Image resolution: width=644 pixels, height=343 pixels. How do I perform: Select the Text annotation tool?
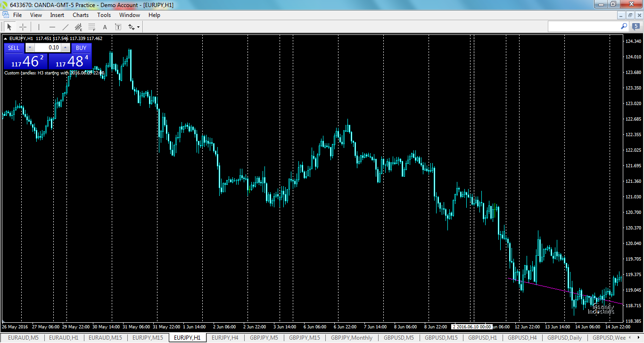[x=104, y=26]
